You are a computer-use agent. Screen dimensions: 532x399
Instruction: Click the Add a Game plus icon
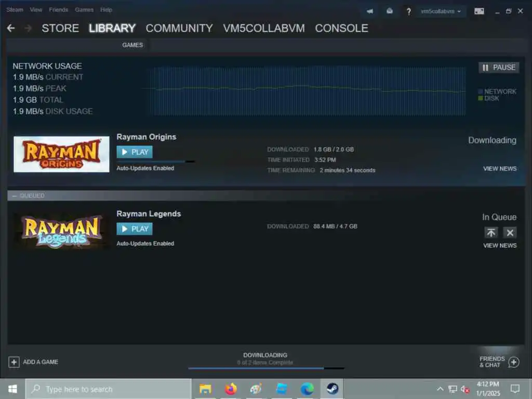point(14,362)
